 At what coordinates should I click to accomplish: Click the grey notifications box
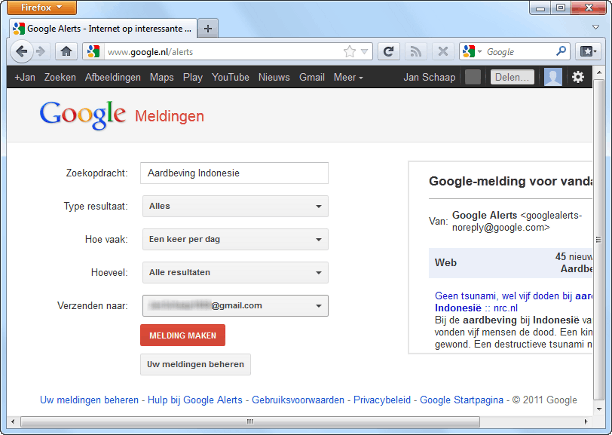point(473,77)
